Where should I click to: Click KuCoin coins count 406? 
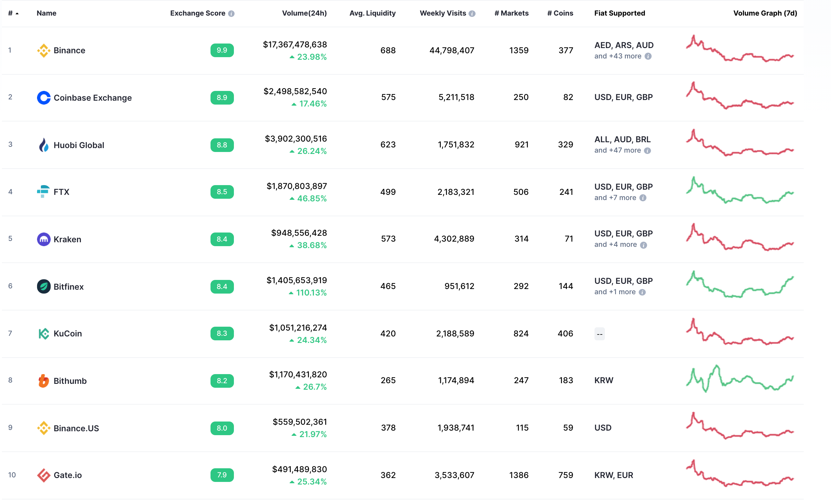point(565,334)
